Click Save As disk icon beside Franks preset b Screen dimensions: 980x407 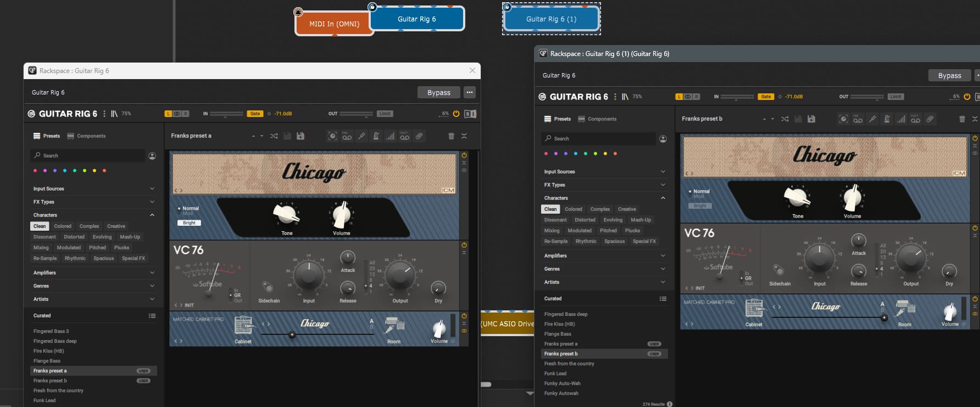pos(811,119)
